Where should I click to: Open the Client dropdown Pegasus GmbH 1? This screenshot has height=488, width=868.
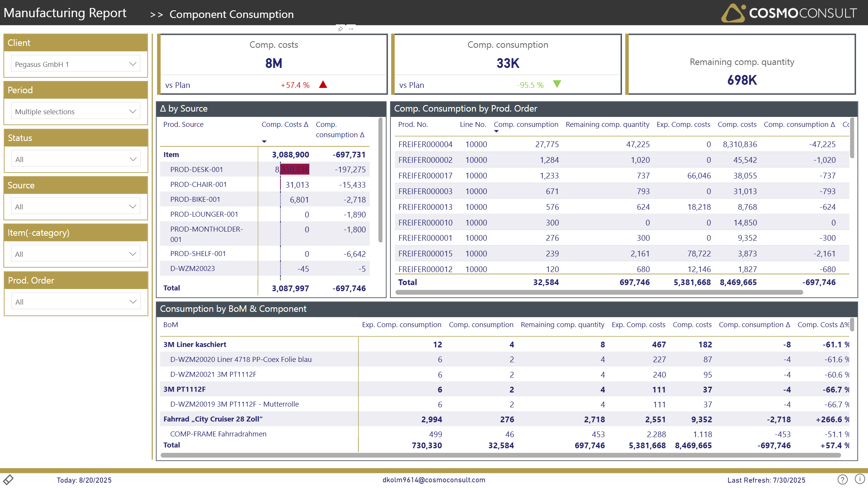pyautogui.click(x=76, y=64)
